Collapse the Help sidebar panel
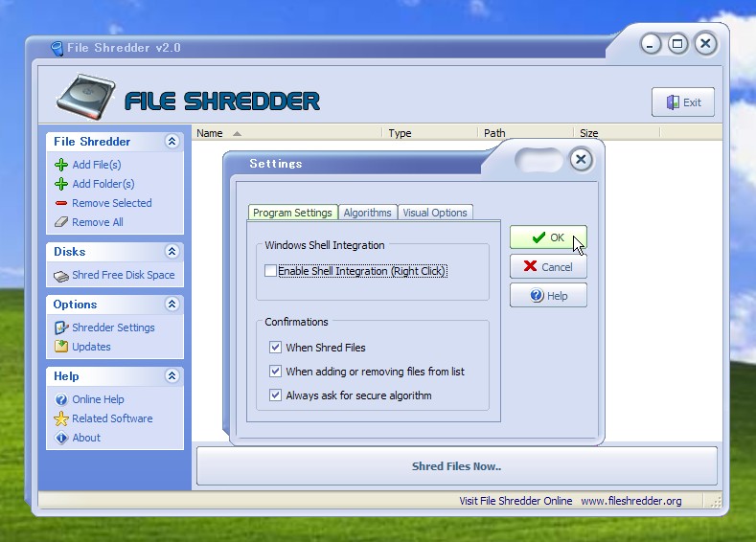 (x=172, y=375)
